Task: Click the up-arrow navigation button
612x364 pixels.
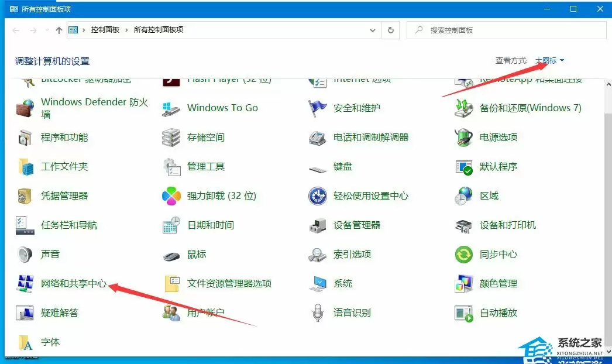Action: (x=59, y=30)
